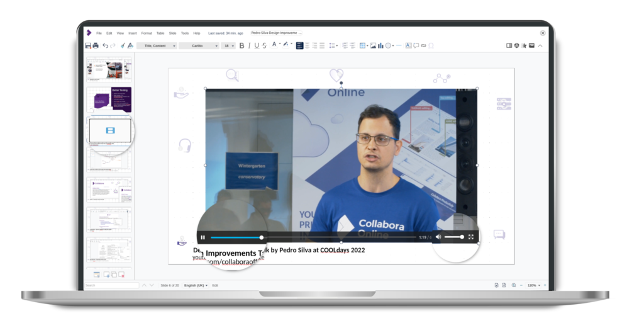Open the View menu
This screenshot has width=644, height=328.
(x=120, y=33)
